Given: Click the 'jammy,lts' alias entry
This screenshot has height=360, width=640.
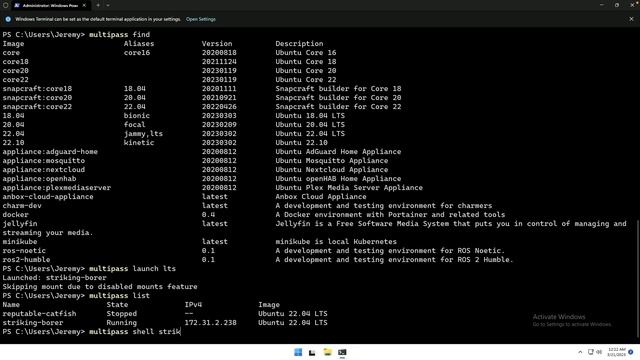Looking at the screenshot, I should point(143,134).
